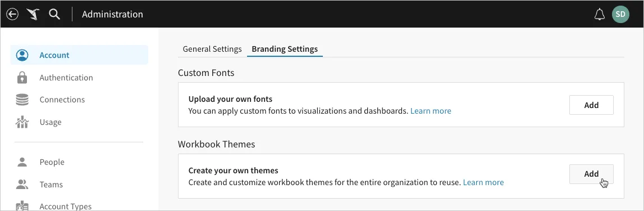Click the Authentication lock icon

tap(22, 77)
